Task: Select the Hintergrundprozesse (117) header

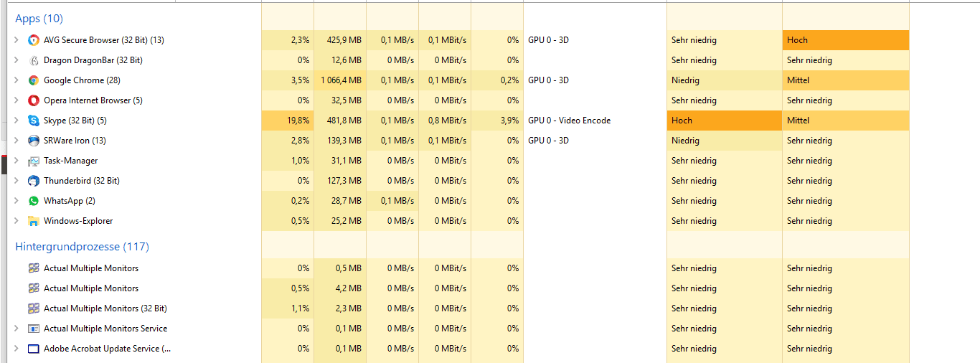Action: 82,247
